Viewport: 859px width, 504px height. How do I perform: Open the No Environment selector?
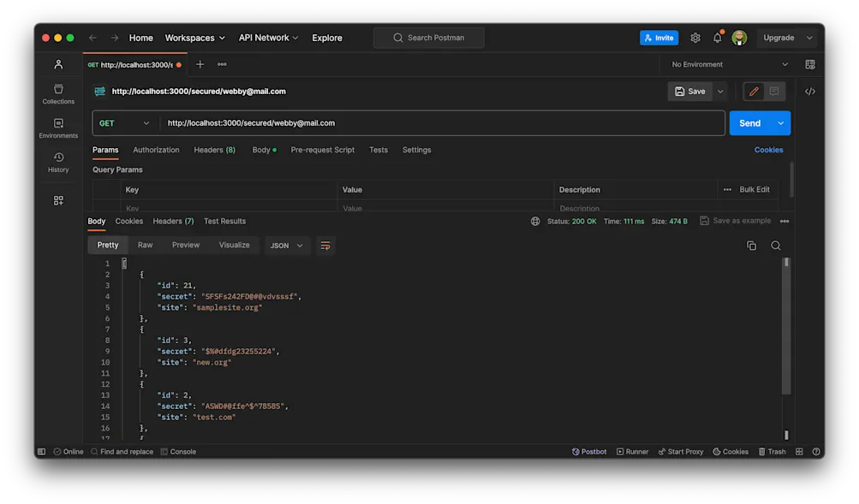(729, 64)
